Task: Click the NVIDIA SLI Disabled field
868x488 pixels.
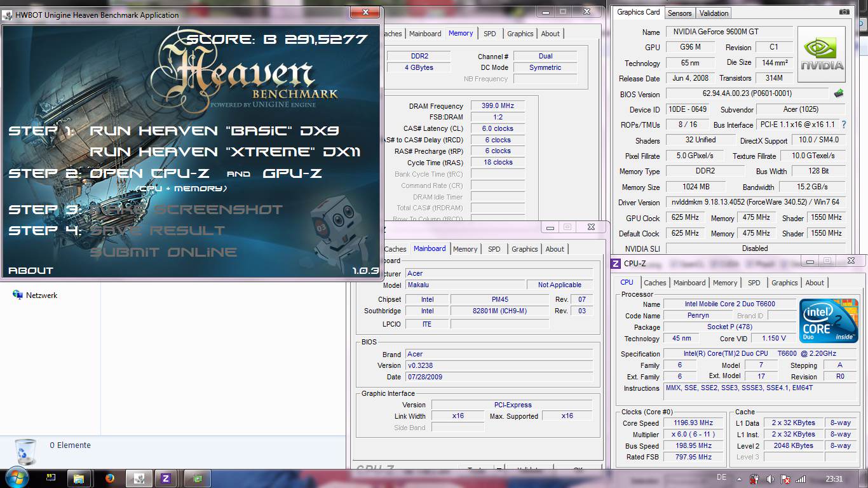Action: coord(756,248)
